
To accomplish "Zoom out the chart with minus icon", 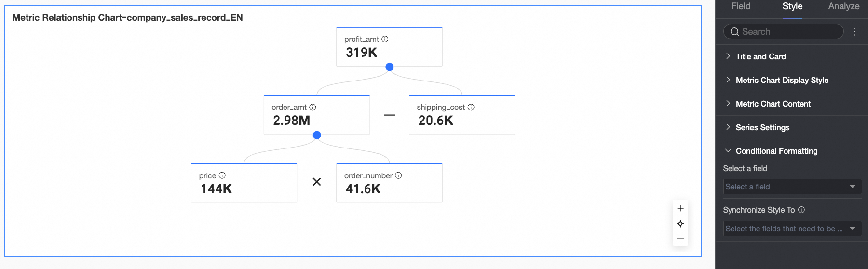I will coord(680,238).
